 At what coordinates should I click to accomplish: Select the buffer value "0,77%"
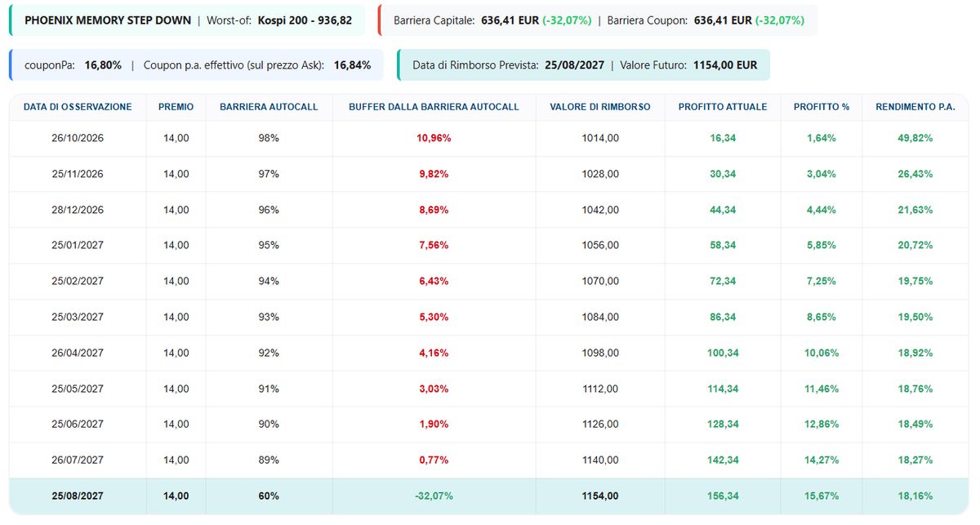[434, 460]
